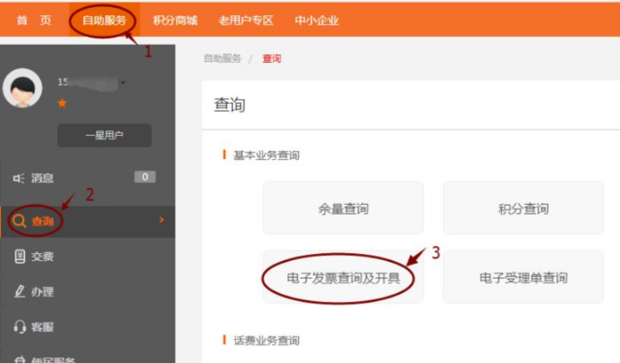Open 客服 in the sidebar
Viewport: 620px width, 363px height.
pos(42,327)
